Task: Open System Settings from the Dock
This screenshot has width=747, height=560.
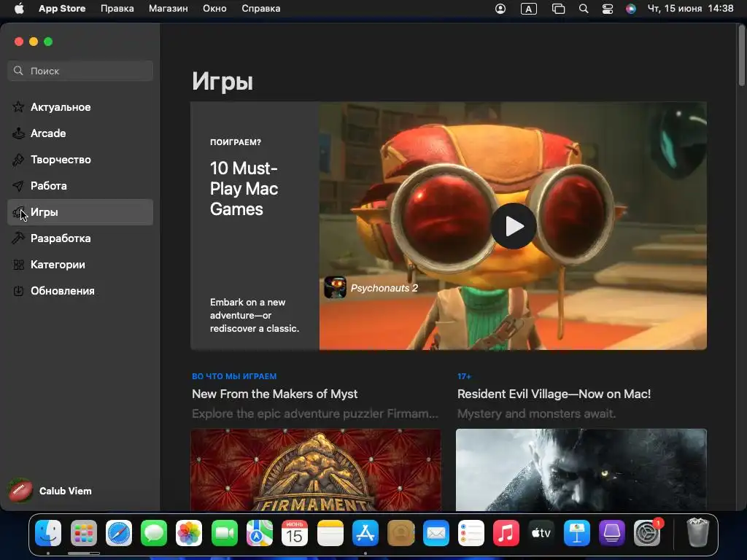Action: click(647, 533)
